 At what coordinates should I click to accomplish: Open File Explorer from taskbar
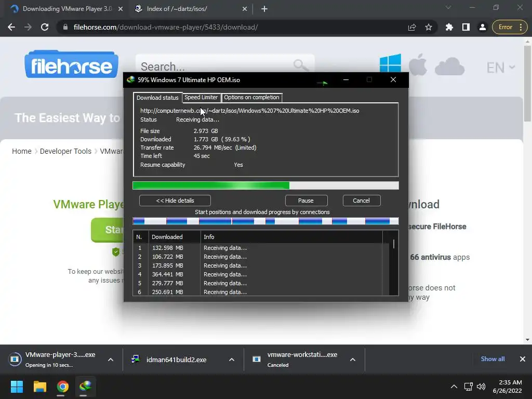[39, 387]
